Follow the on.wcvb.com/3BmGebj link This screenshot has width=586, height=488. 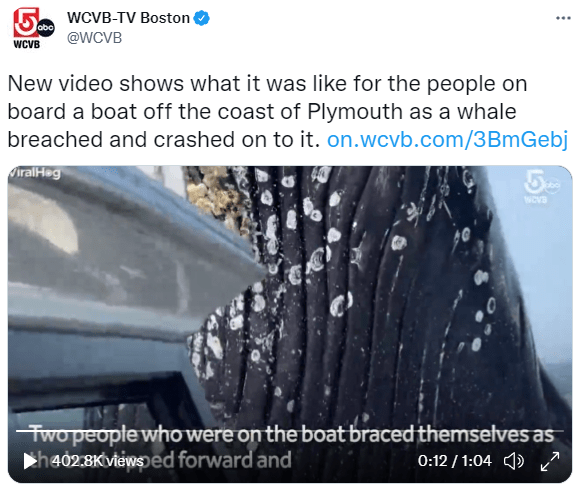(x=447, y=140)
